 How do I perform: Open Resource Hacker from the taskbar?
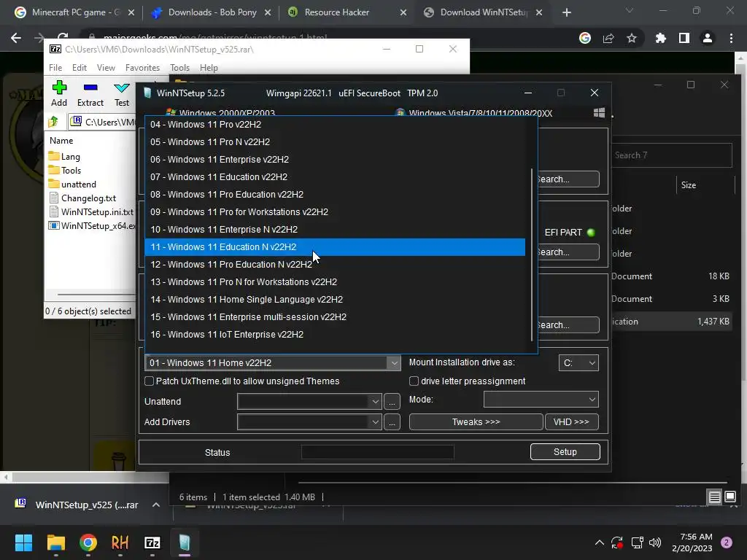(120, 542)
